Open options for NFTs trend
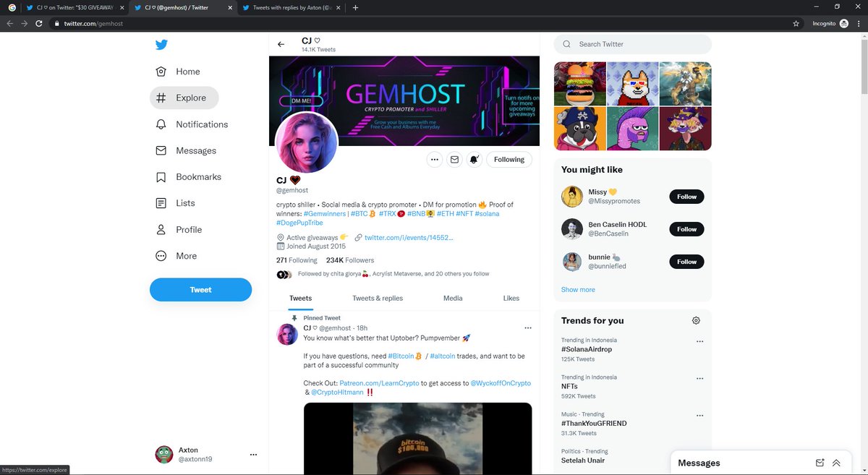 pos(699,378)
